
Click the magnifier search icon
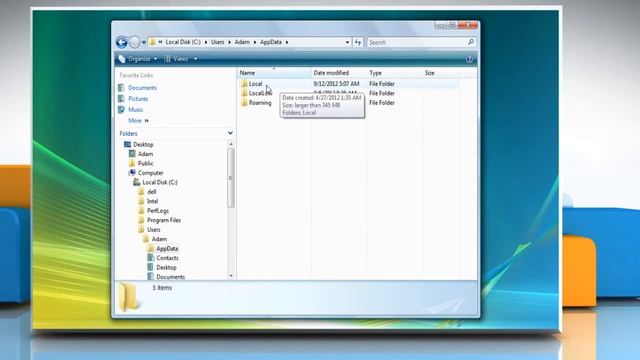pos(471,42)
